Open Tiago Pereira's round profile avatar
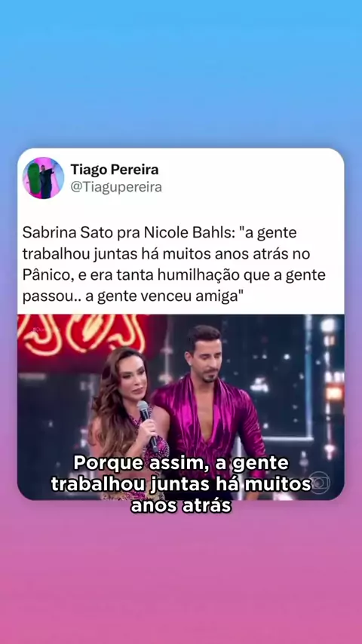 43,178
